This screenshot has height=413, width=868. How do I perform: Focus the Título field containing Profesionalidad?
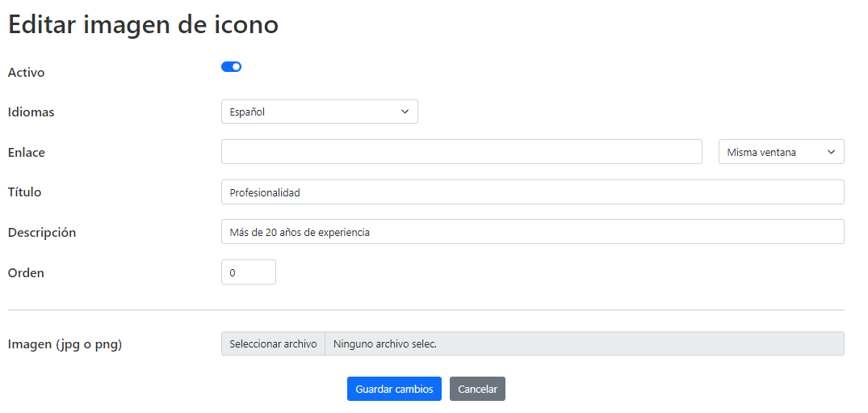click(x=533, y=192)
